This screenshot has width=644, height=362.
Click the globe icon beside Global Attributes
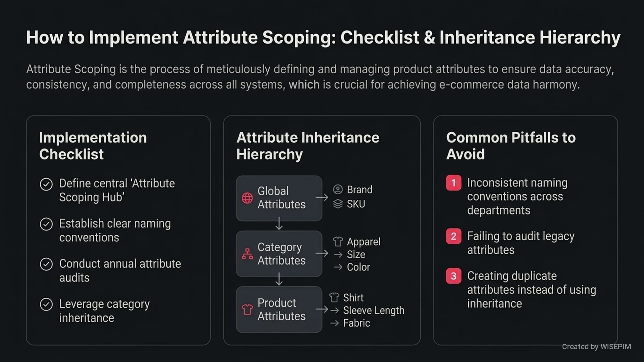247,198
